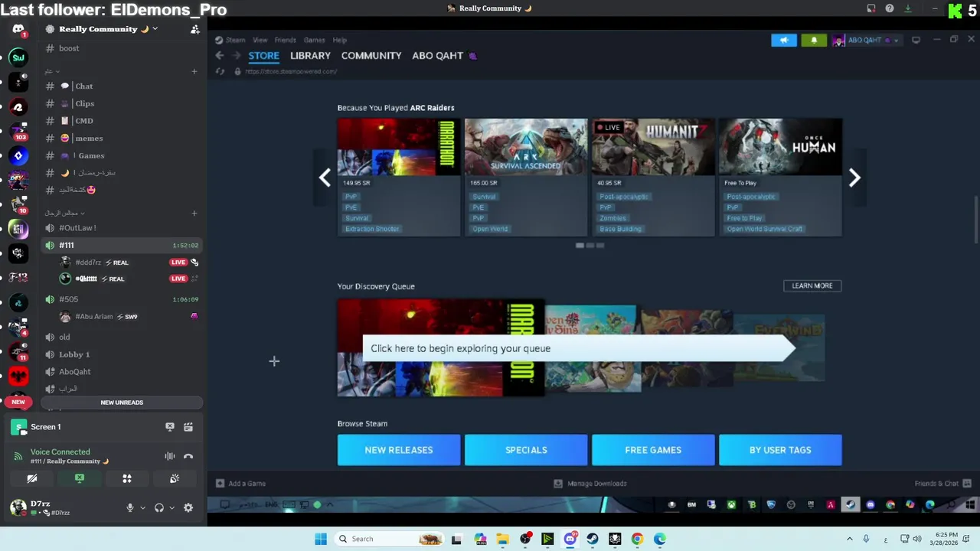Switch to Steam LIBRARY tab
Screen dimensions: 980x551
tap(310, 56)
